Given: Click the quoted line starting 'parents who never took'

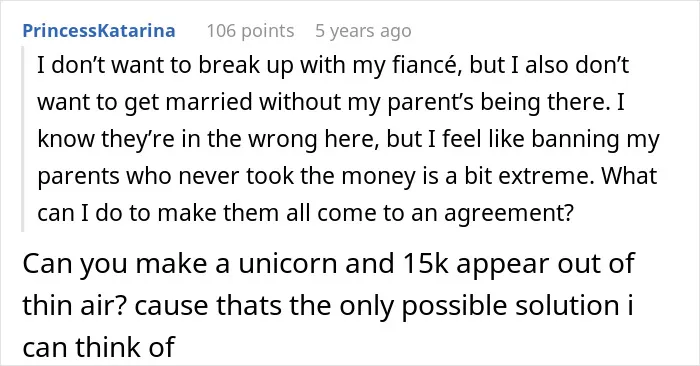Looking at the screenshot, I should (x=347, y=176).
